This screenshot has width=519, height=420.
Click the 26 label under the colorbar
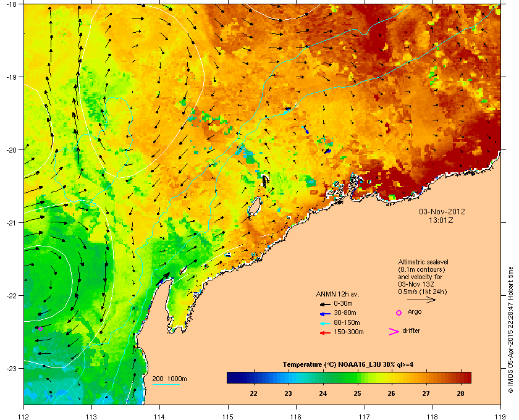(x=391, y=393)
